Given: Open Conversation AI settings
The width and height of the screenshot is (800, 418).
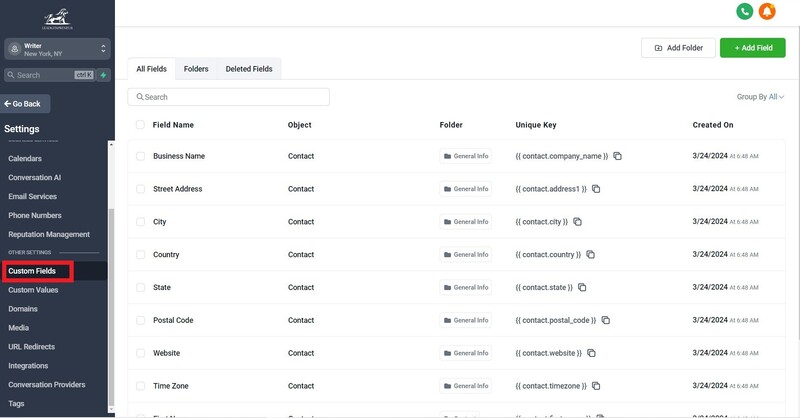Looking at the screenshot, I should (x=35, y=178).
